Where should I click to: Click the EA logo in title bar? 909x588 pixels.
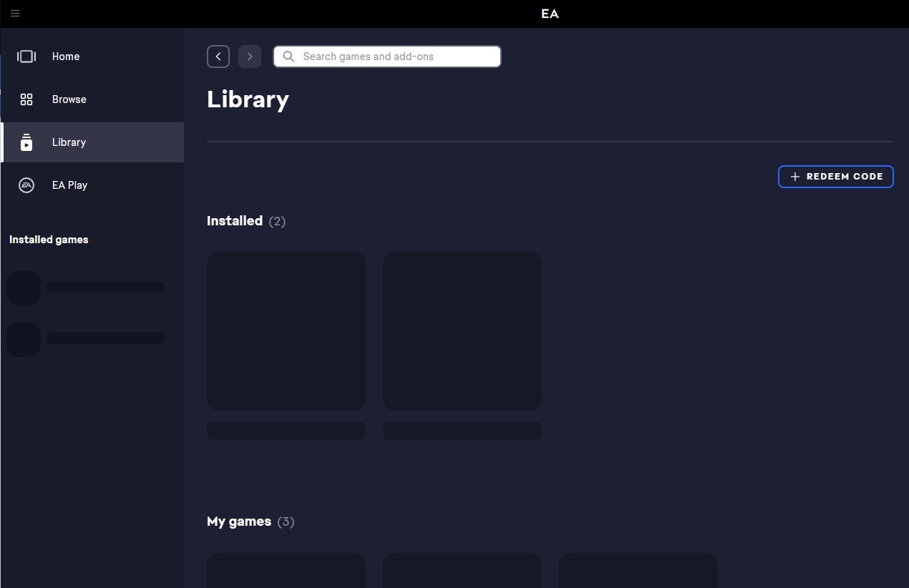[550, 14]
